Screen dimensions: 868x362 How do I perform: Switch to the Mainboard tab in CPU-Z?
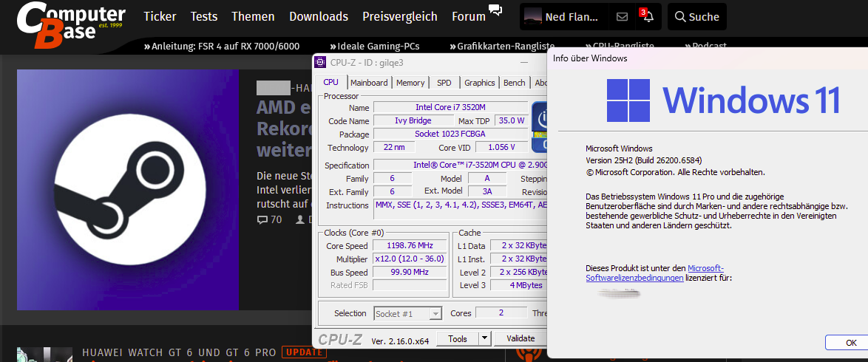pos(369,83)
